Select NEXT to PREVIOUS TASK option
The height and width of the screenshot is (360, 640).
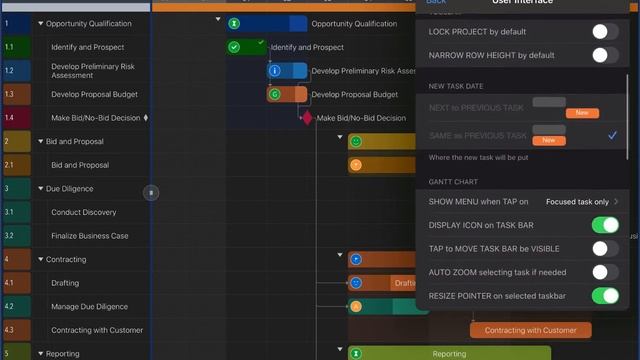click(x=521, y=108)
